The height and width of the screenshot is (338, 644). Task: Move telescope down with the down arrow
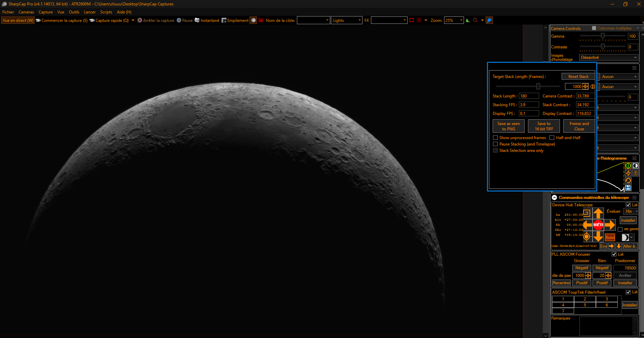point(598,237)
